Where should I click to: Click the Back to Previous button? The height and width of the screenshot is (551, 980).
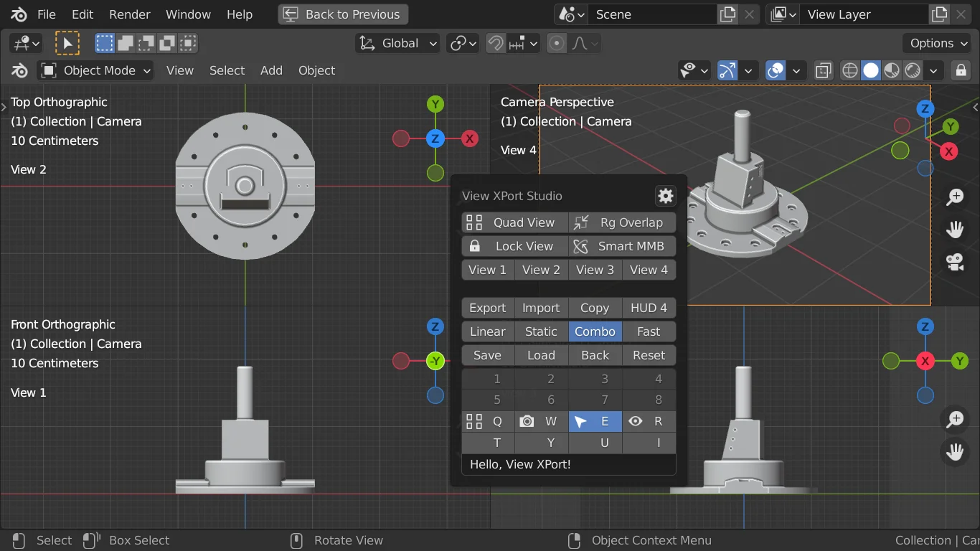342,14
